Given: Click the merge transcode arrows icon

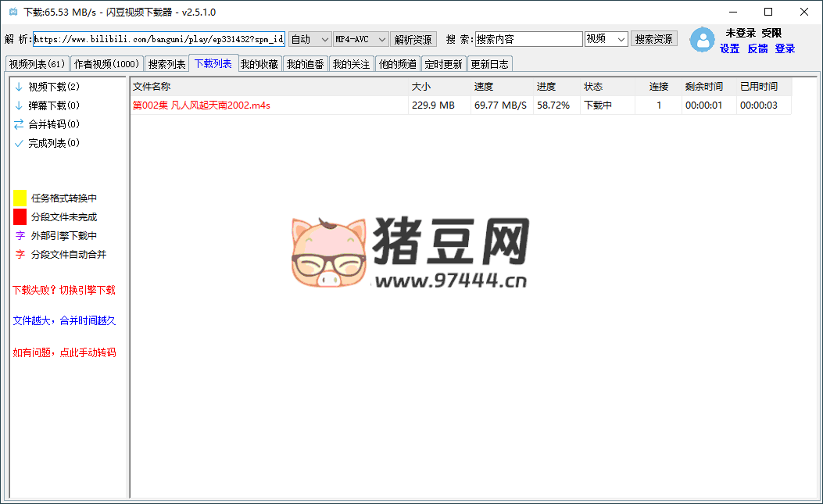Looking at the screenshot, I should (19, 124).
